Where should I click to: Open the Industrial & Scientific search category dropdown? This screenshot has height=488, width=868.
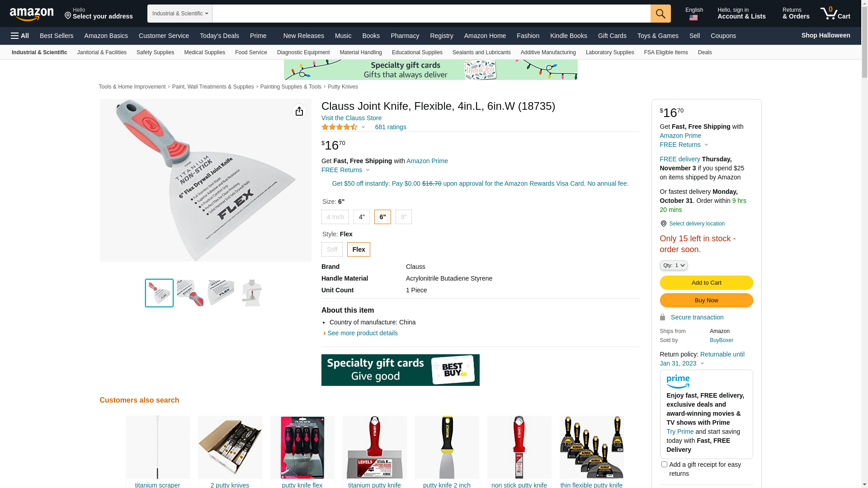pos(179,14)
